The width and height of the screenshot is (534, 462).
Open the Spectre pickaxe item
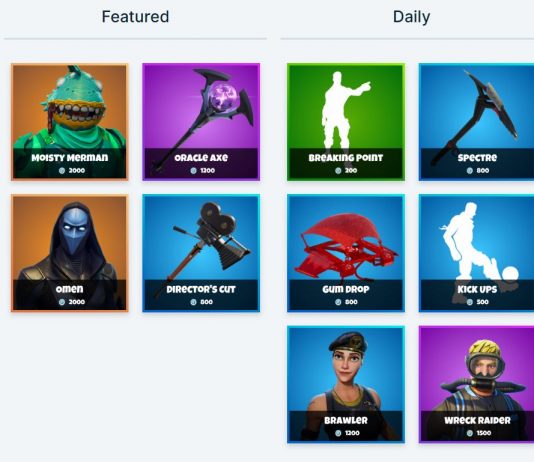pos(476,122)
